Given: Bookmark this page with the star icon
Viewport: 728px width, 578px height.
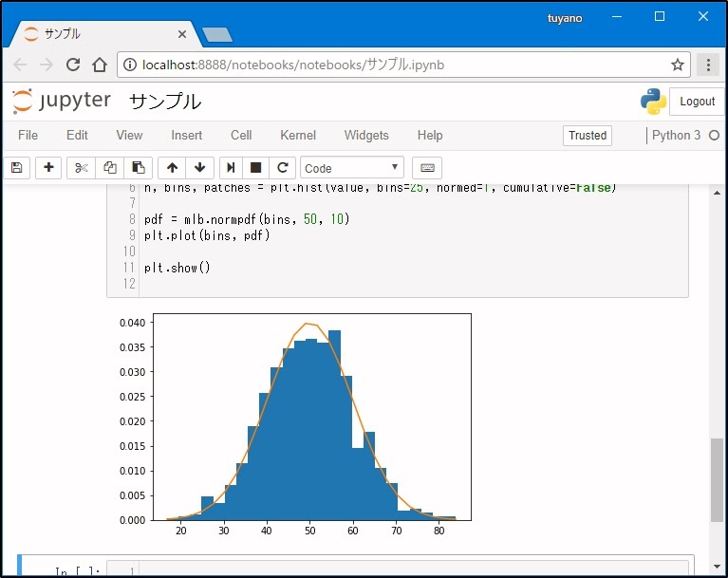Looking at the screenshot, I should (x=677, y=65).
